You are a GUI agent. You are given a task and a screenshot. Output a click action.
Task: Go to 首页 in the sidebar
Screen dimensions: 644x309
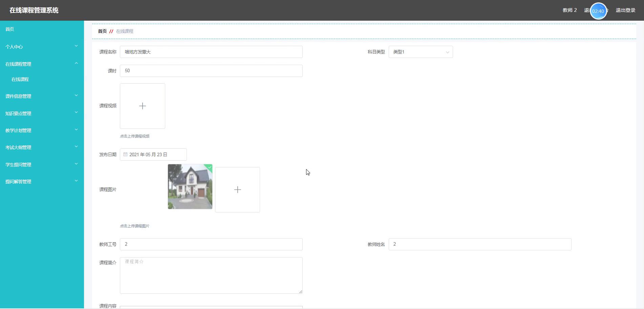tap(10, 29)
